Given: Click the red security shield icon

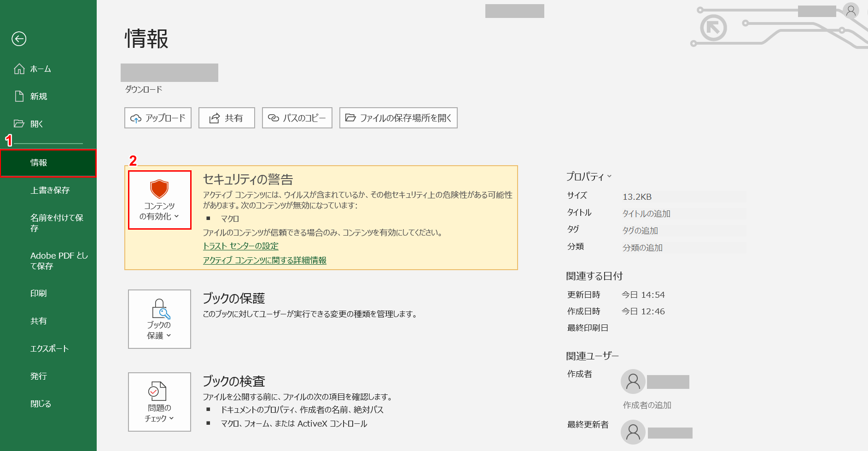Looking at the screenshot, I should [159, 188].
